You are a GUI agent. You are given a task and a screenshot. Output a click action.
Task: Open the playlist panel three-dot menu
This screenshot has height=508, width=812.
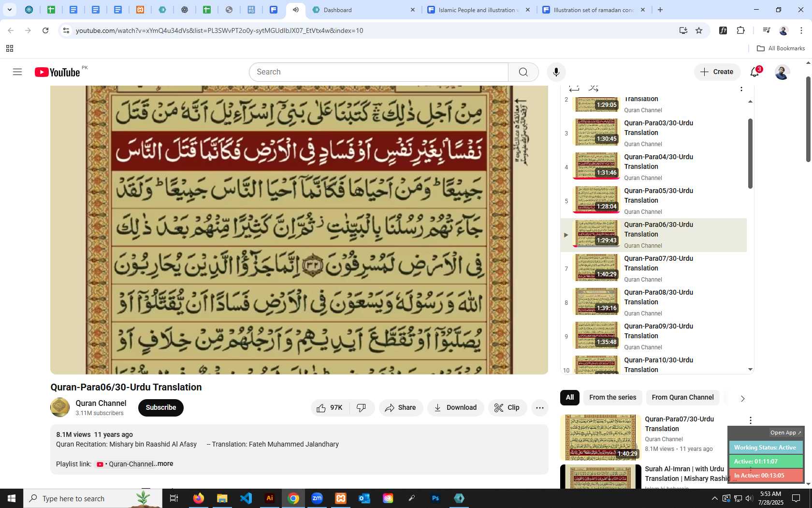pyautogui.click(x=741, y=89)
